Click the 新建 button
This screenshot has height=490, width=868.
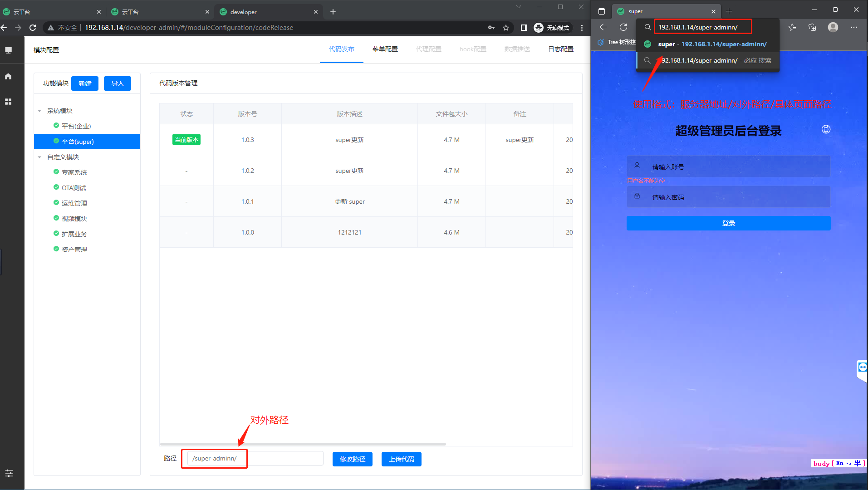pyautogui.click(x=85, y=83)
